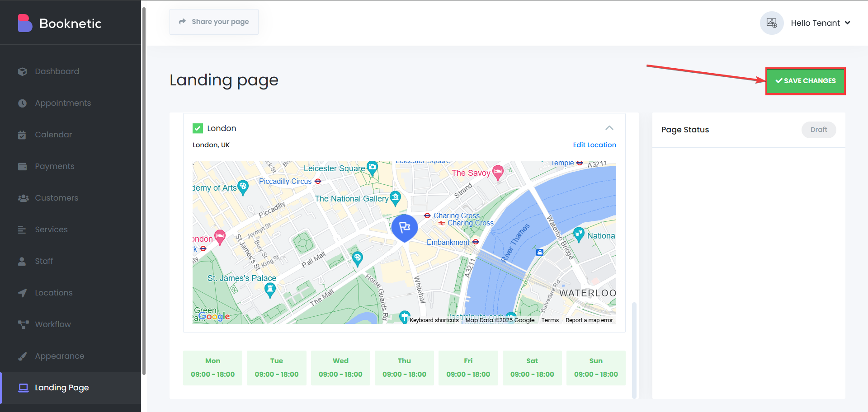Click the Academy of Arts map pin

tap(243, 187)
